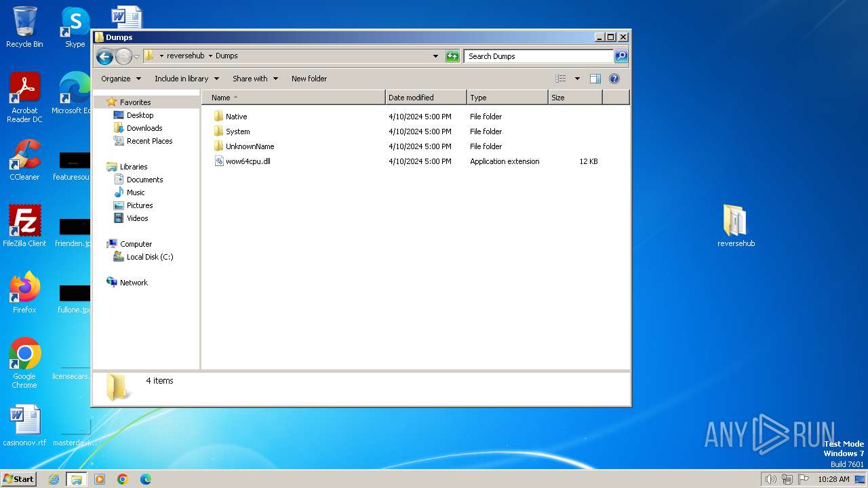
Task: Sort by Type column header
Action: point(507,98)
